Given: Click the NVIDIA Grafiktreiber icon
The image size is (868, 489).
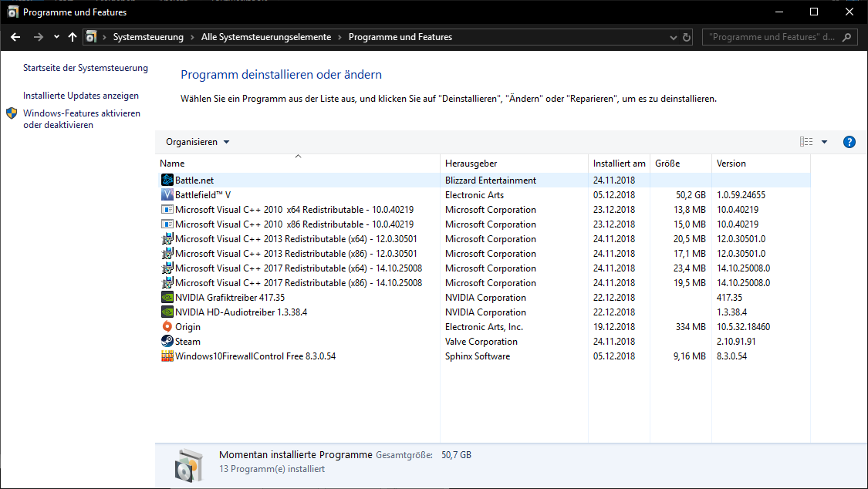Looking at the screenshot, I should 167,298.
